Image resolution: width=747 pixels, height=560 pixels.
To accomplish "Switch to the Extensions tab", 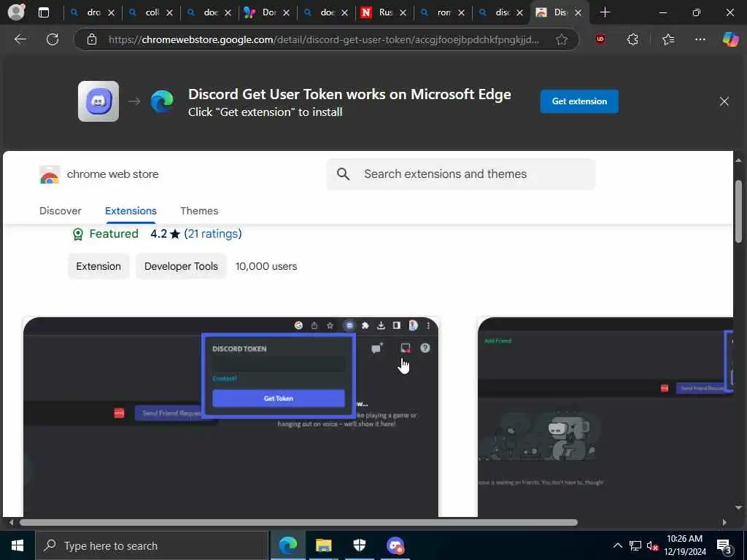I will (x=131, y=211).
